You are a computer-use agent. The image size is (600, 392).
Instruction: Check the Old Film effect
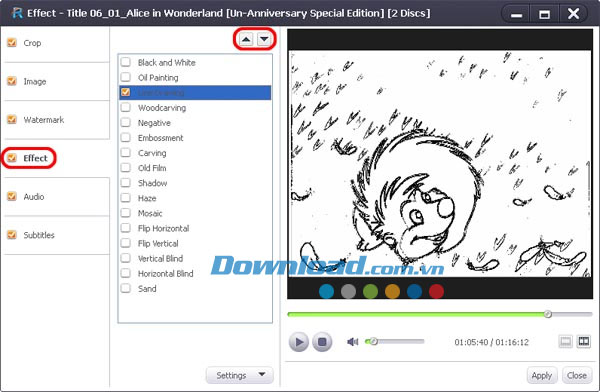tap(126, 168)
